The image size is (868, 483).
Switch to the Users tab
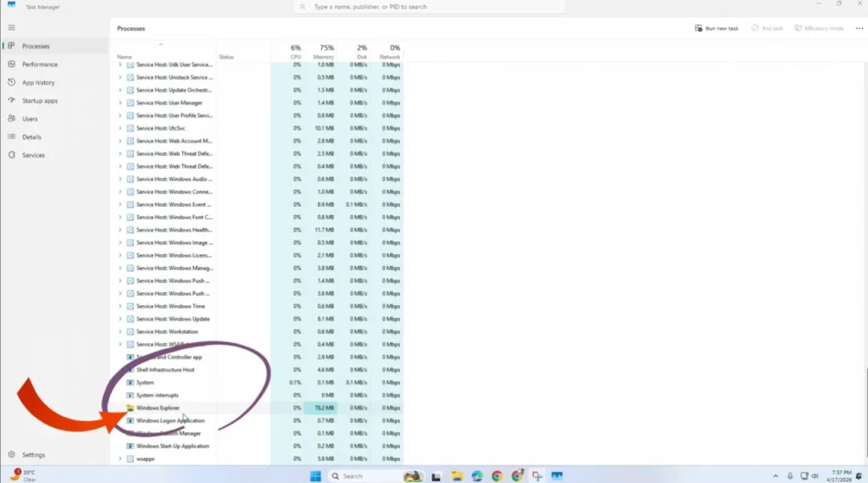point(54,119)
